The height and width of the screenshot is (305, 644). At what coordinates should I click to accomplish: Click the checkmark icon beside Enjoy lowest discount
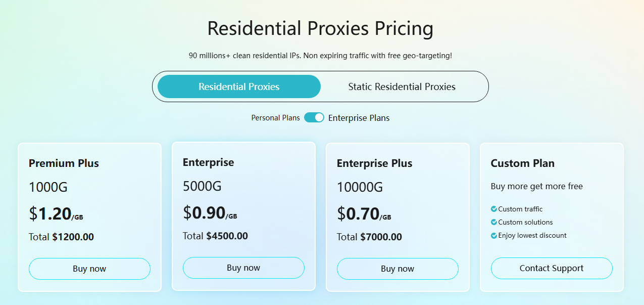click(493, 235)
